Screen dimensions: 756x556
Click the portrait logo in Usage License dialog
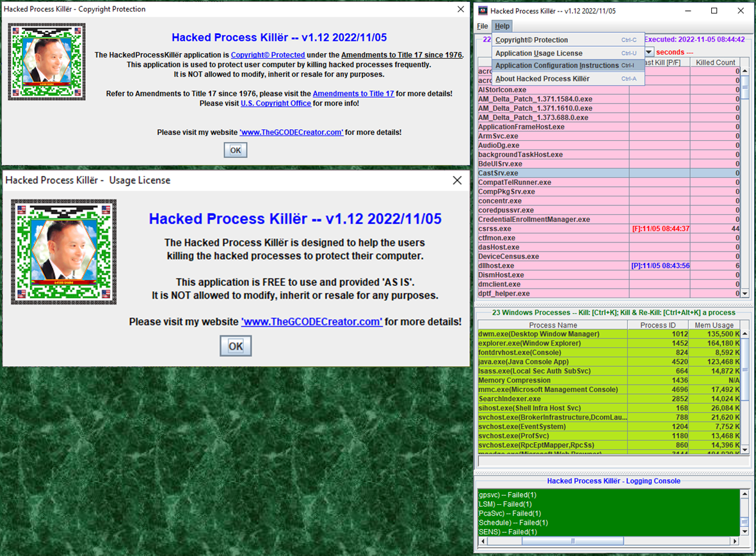coord(64,251)
